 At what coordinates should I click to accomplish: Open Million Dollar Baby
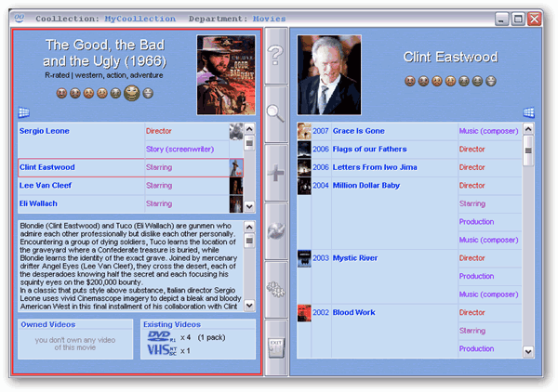coord(366,186)
